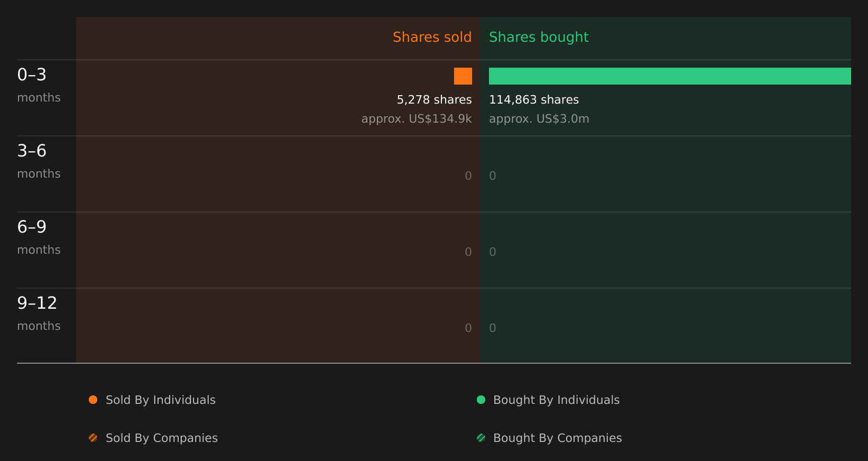Screen dimensions: 868x461
Task: Select the orange shares sold bar
Action: point(463,76)
